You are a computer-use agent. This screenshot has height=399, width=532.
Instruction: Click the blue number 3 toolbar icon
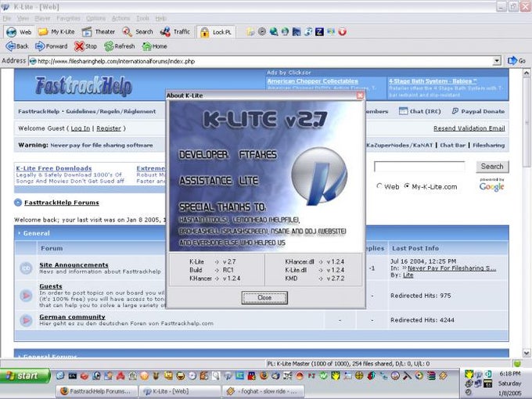[x=308, y=32]
